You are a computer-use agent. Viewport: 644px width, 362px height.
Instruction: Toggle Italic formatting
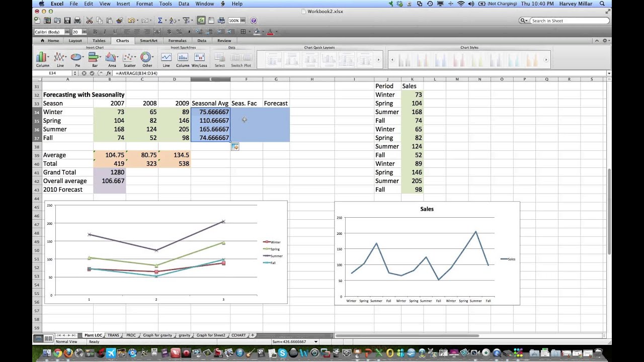pos(104,32)
